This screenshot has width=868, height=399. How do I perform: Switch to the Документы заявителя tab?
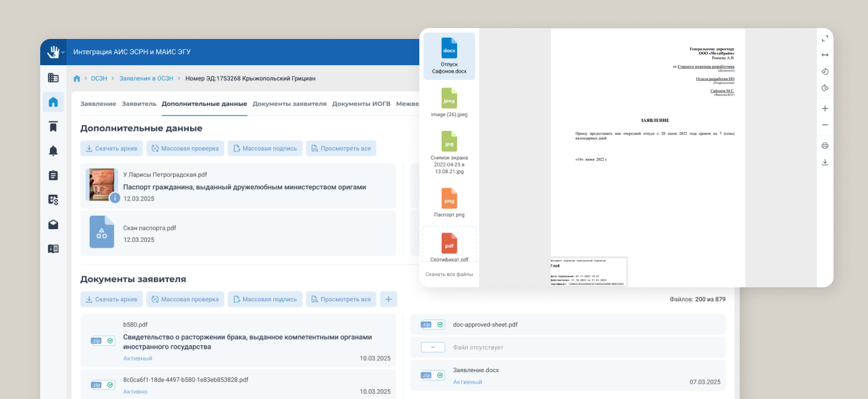pyautogui.click(x=289, y=103)
